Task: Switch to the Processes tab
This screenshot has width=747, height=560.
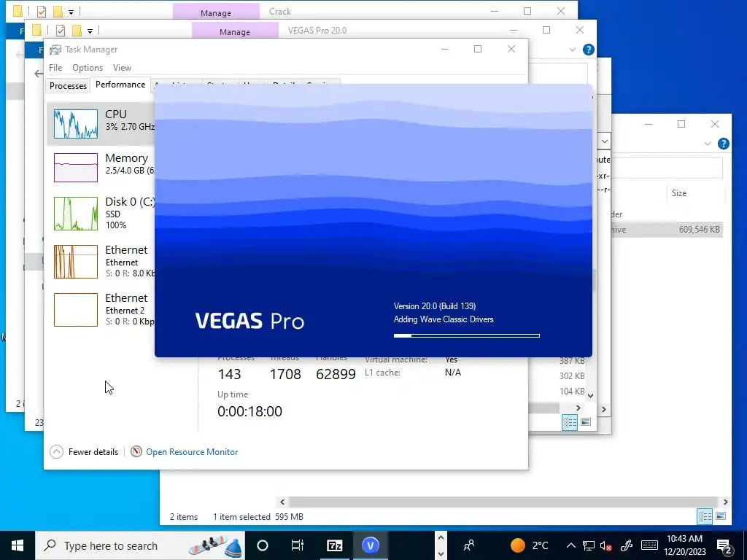Action: pos(68,86)
